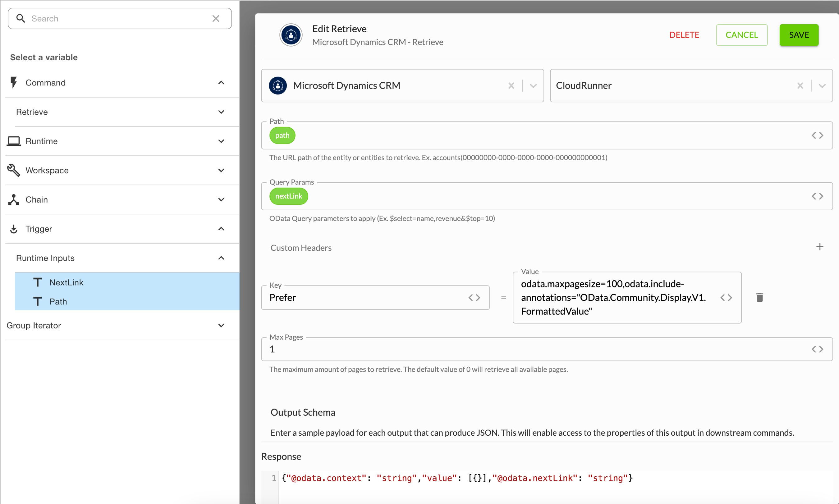Click the Query Params help text
The height and width of the screenshot is (504, 839).
382,218
